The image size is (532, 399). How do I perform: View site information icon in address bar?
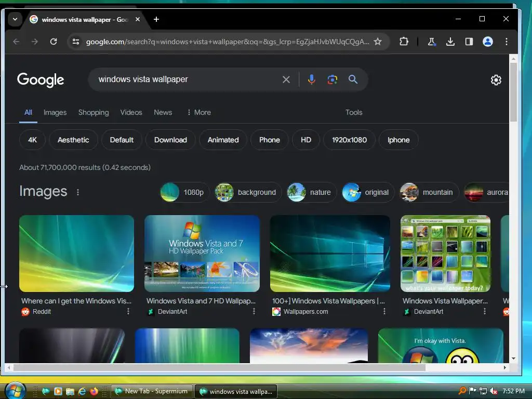click(x=76, y=42)
